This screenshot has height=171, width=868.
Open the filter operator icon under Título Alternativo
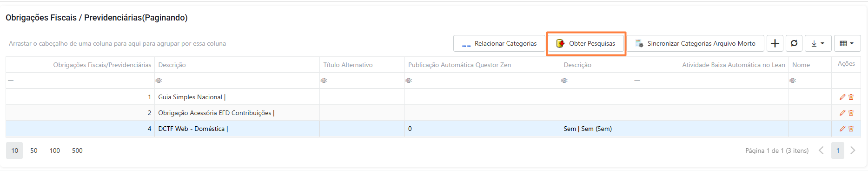[x=324, y=80]
